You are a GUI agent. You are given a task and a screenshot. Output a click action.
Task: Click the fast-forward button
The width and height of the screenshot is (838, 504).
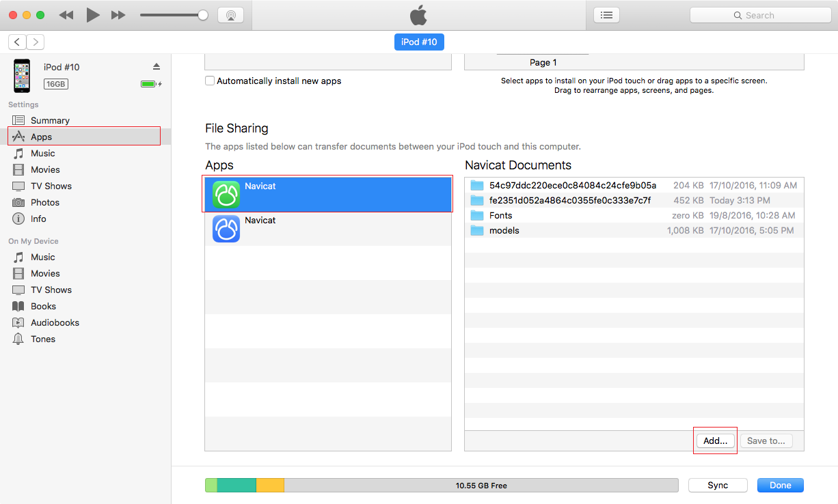click(x=118, y=15)
